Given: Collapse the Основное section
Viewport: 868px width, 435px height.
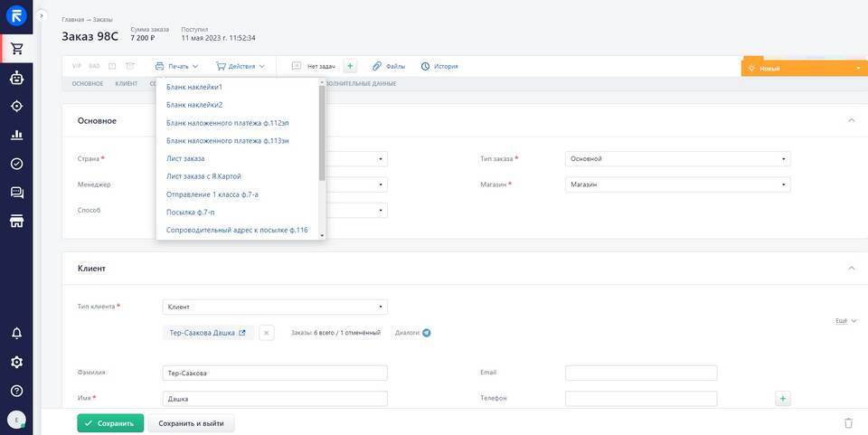Looking at the screenshot, I should [852, 120].
